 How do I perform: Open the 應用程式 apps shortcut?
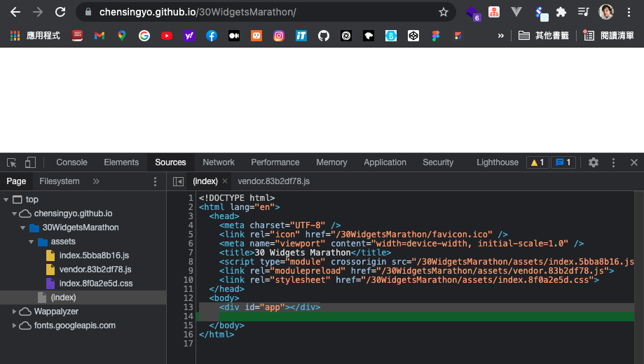click(35, 36)
